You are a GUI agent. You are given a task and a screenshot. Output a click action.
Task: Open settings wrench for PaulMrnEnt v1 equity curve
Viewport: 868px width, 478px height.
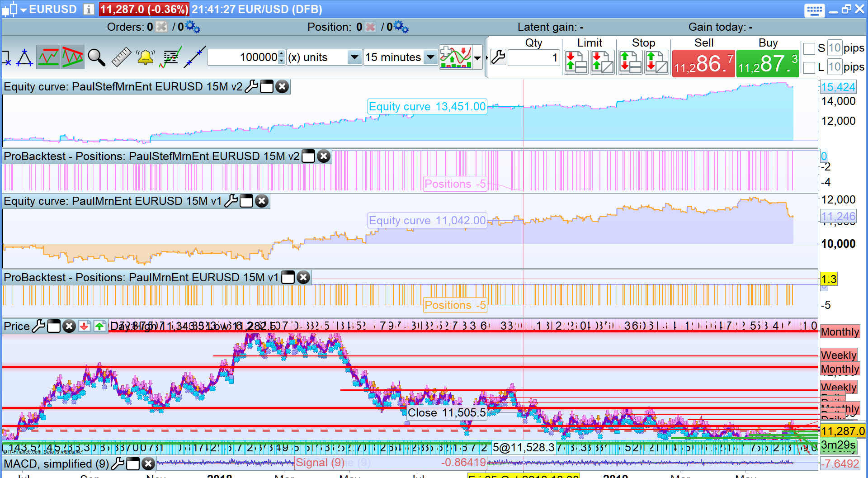pyautogui.click(x=231, y=201)
